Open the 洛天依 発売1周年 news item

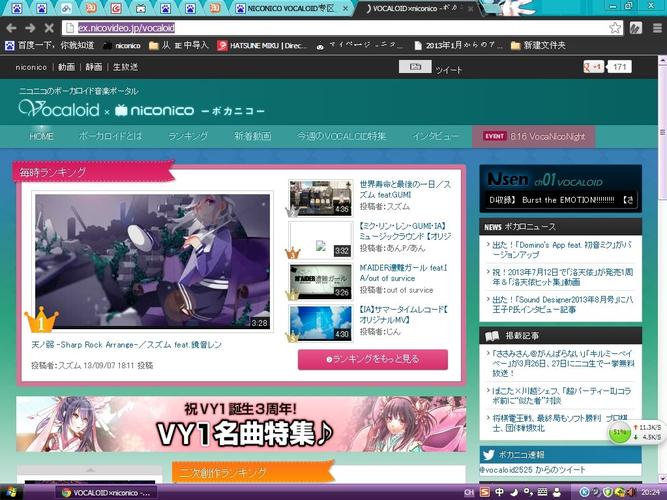562,277
